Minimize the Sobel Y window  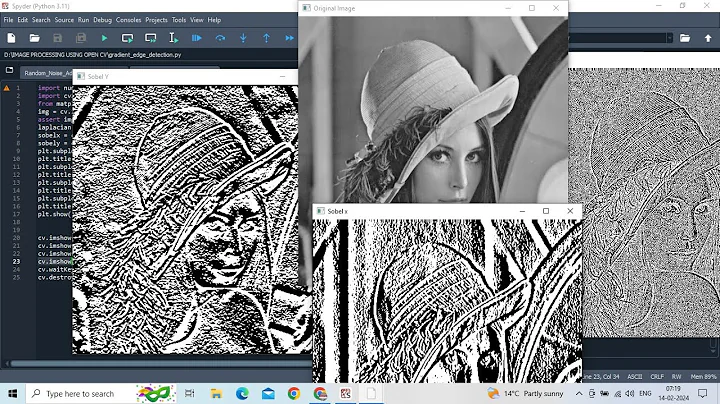pyautogui.click(x=282, y=77)
